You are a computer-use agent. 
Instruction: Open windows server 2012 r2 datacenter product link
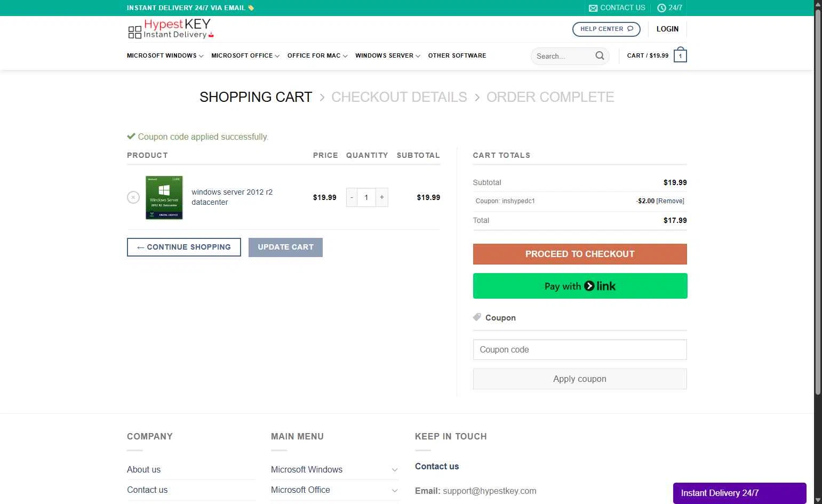point(232,197)
